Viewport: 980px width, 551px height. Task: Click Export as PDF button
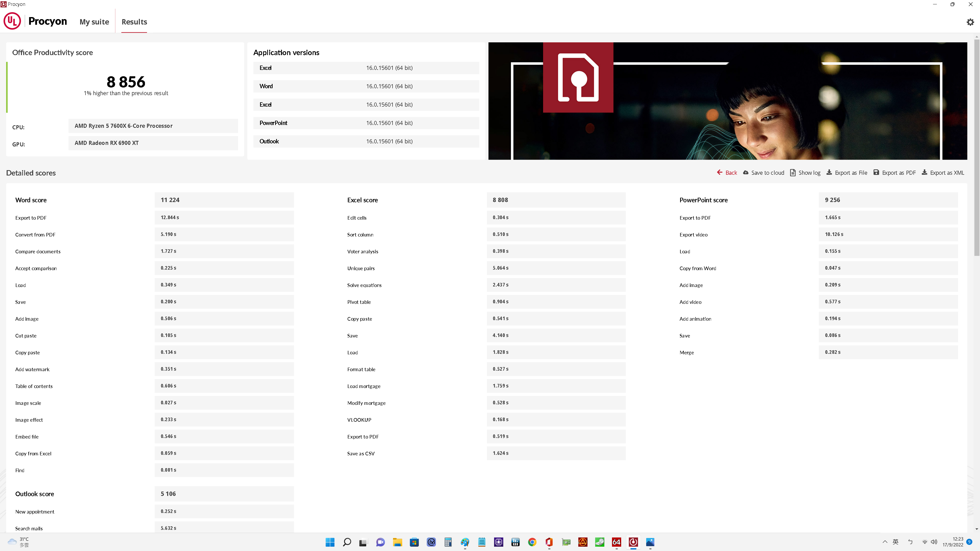(x=895, y=173)
